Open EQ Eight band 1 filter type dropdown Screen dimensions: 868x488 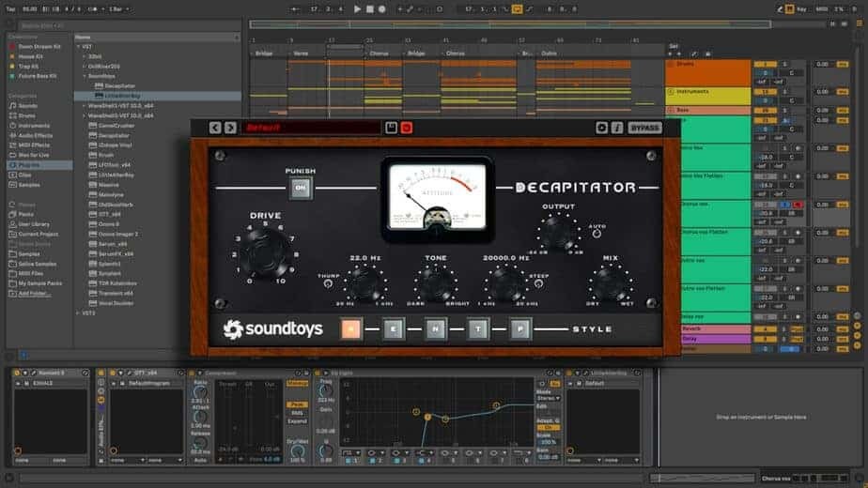pos(350,452)
